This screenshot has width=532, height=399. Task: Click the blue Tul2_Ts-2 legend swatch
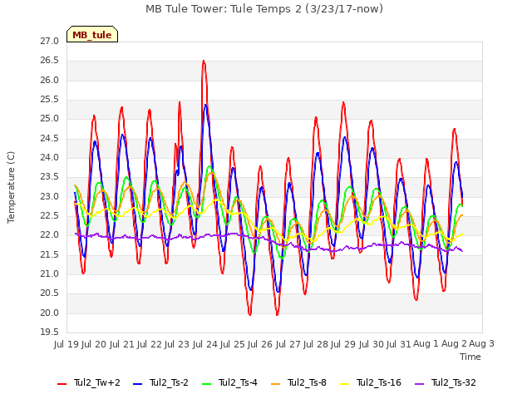(137, 384)
